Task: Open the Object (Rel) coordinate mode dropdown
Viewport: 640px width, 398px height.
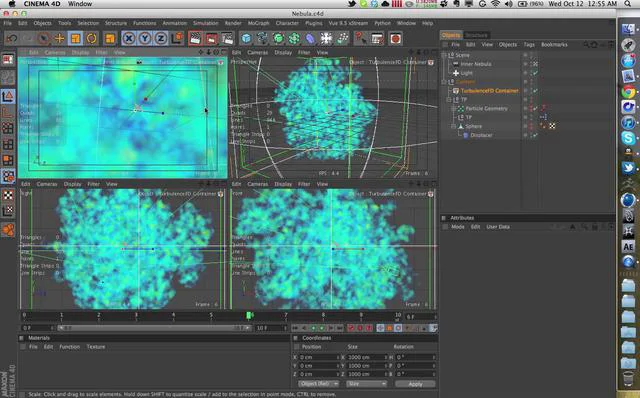Action: point(318,384)
